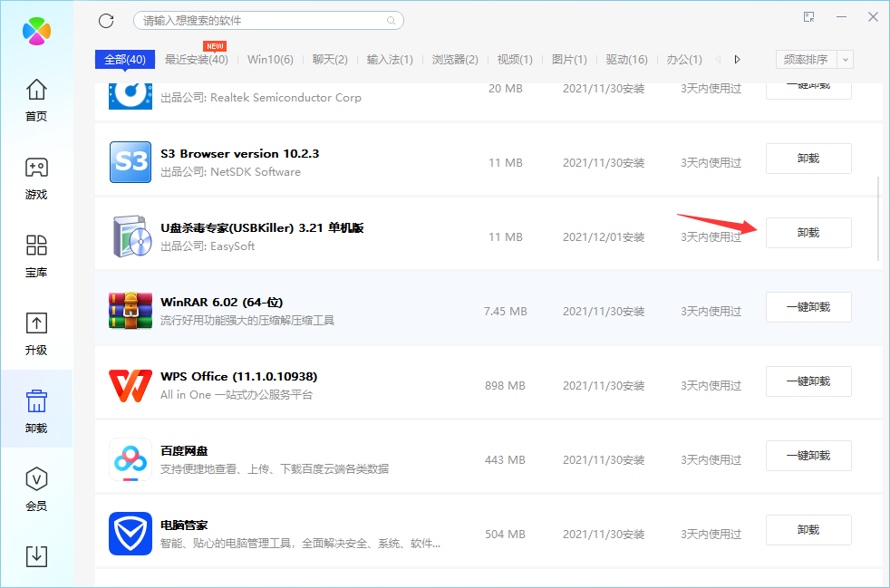Open the 首页 home section
The width and height of the screenshot is (890, 588).
(36, 101)
